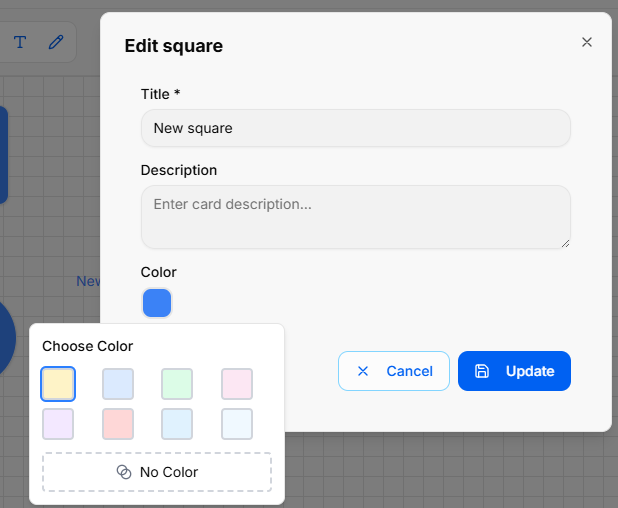Screen dimensions: 618x508
Task: Click the X icon inside Cancel button
Action: (363, 371)
